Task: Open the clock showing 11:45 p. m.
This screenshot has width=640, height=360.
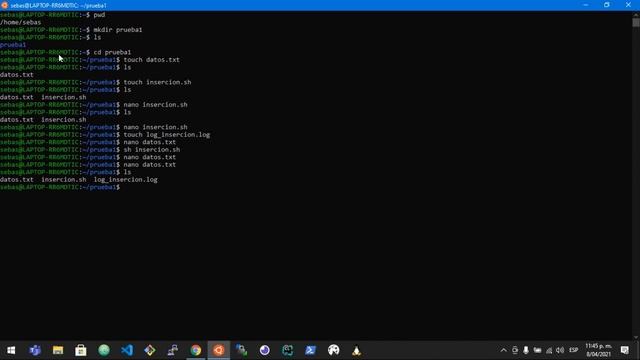Action: [598, 350]
